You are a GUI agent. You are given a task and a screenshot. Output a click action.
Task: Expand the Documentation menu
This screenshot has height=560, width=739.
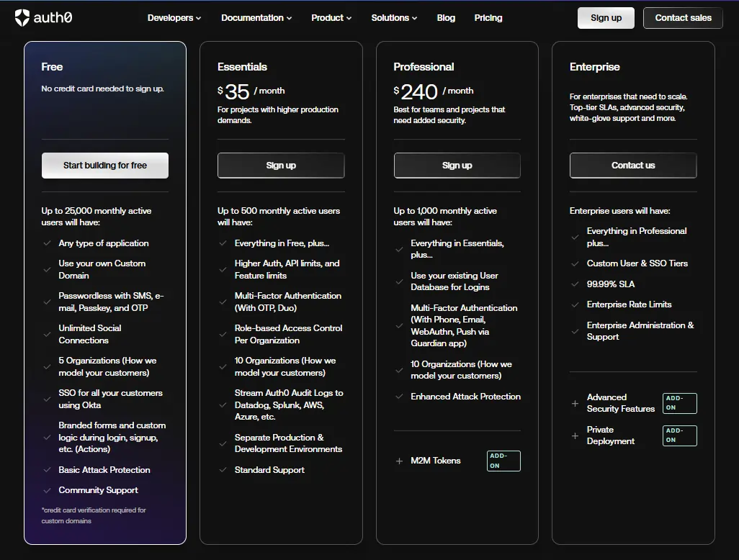coord(256,18)
